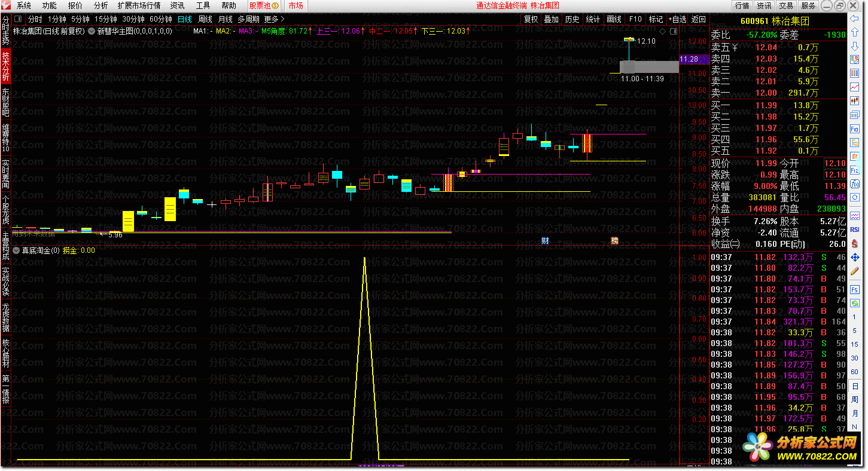Screen dimensions: 868x471
Task: Toggle the panel layout icon left of 分时
Action: coord(19,19)
